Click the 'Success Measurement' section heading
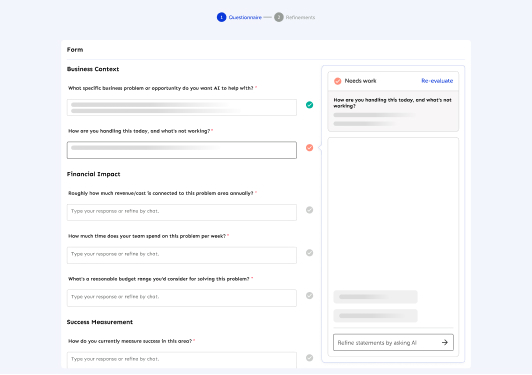 tap(100, 322)
